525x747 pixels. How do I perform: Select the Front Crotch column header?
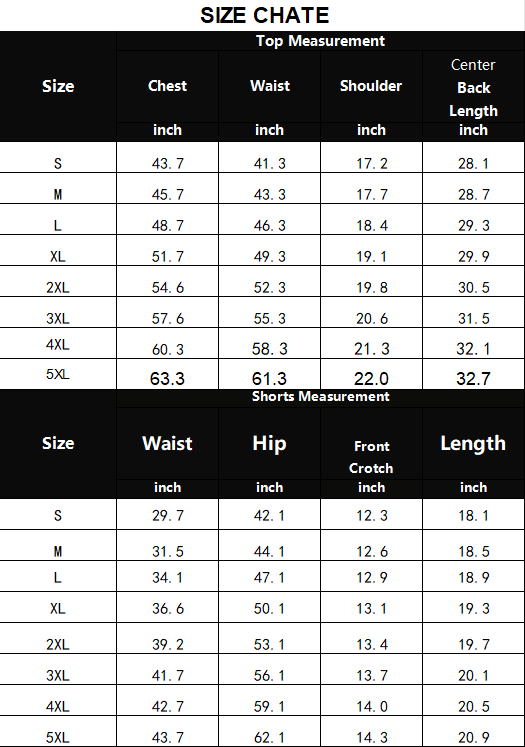coord(371,457)
